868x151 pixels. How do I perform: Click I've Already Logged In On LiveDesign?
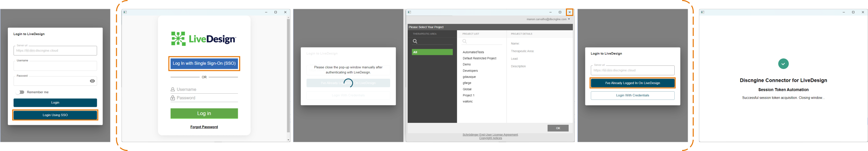tap(632, 83)
